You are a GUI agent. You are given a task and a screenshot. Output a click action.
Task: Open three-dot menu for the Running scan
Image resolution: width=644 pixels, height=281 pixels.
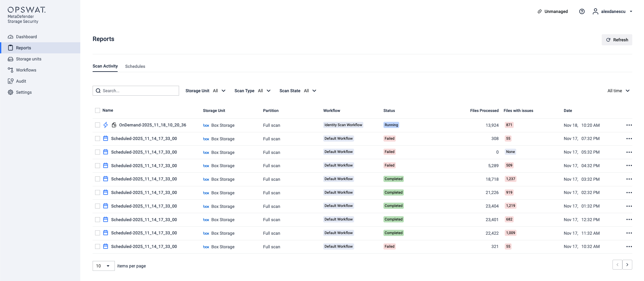click(x=629, y=125)
